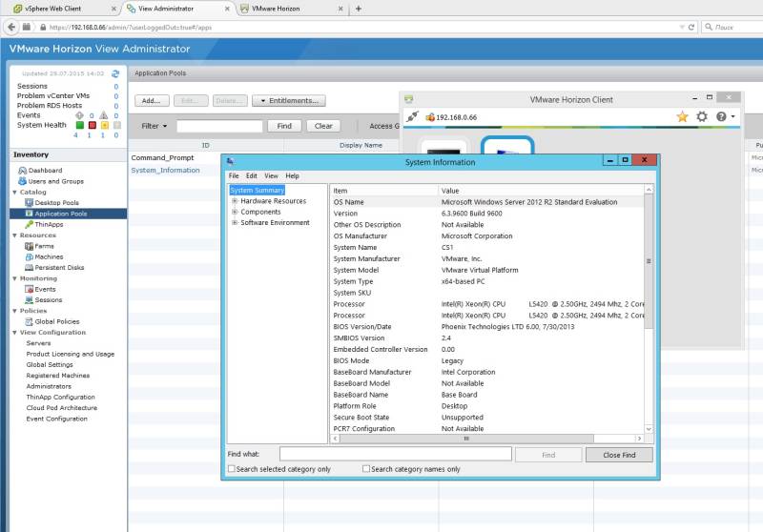Click the Clear filter button
The width and height of the screenshot is (763, 532).
pyautogui.click(x=323, y=126)
